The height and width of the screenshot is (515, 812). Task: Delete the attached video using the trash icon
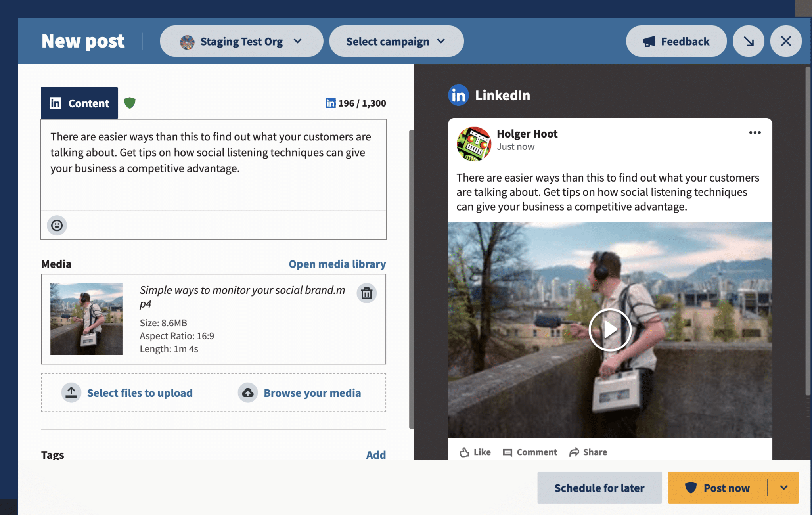click(366, 293)
